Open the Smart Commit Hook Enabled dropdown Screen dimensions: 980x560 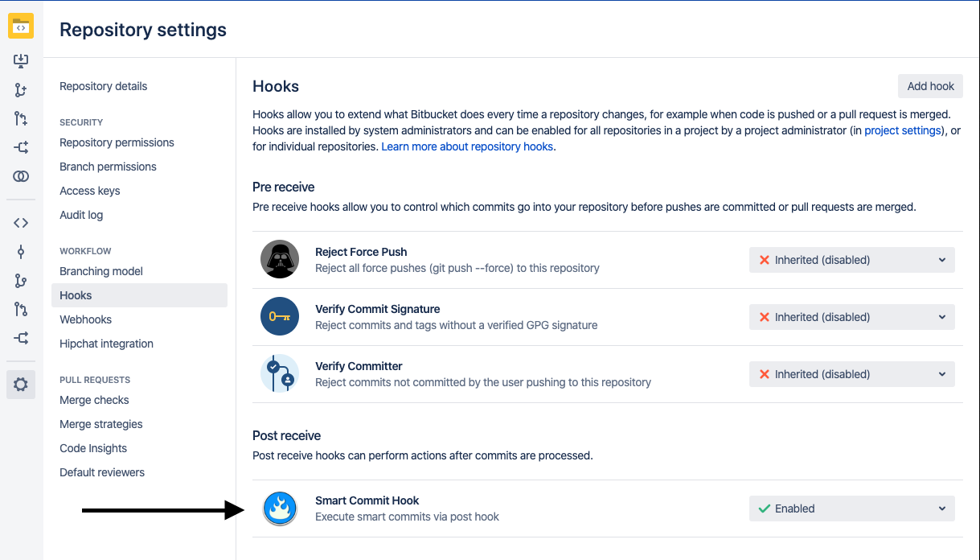coord(851,509)
